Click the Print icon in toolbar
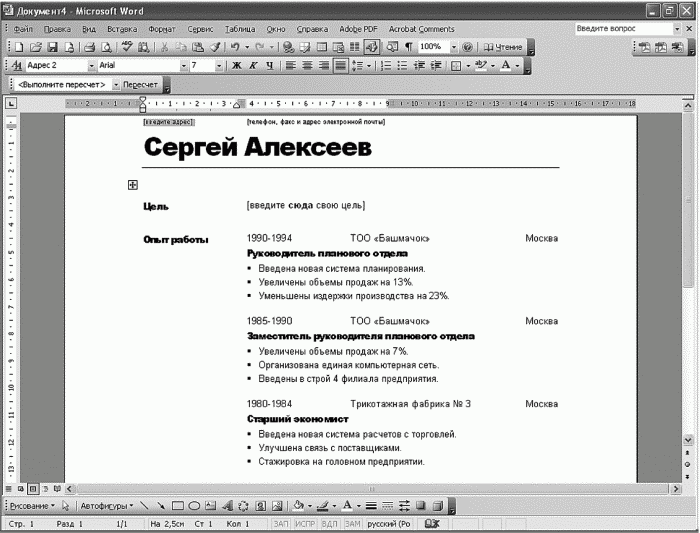 pyautogui.click(x=89, y=47)
